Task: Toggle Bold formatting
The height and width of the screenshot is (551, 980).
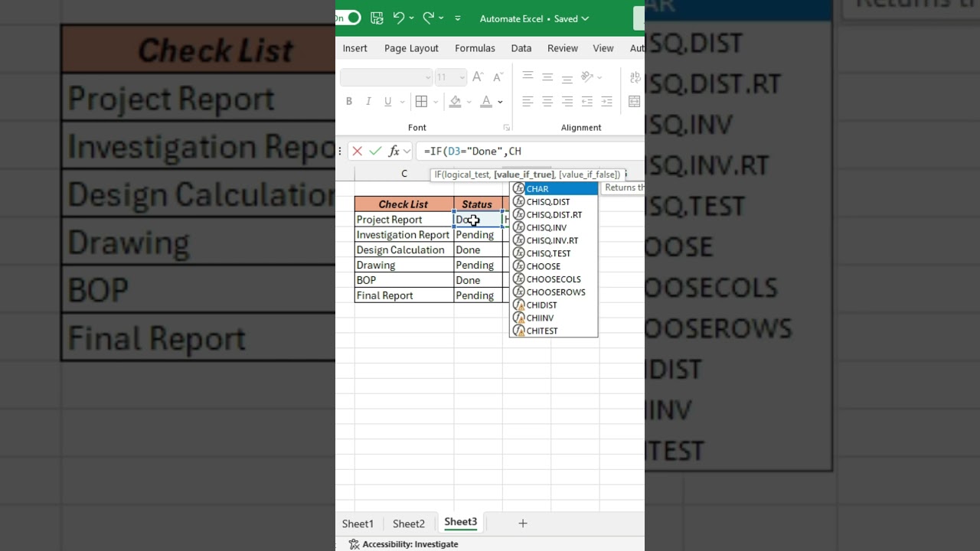Action: tap(349, 102)
